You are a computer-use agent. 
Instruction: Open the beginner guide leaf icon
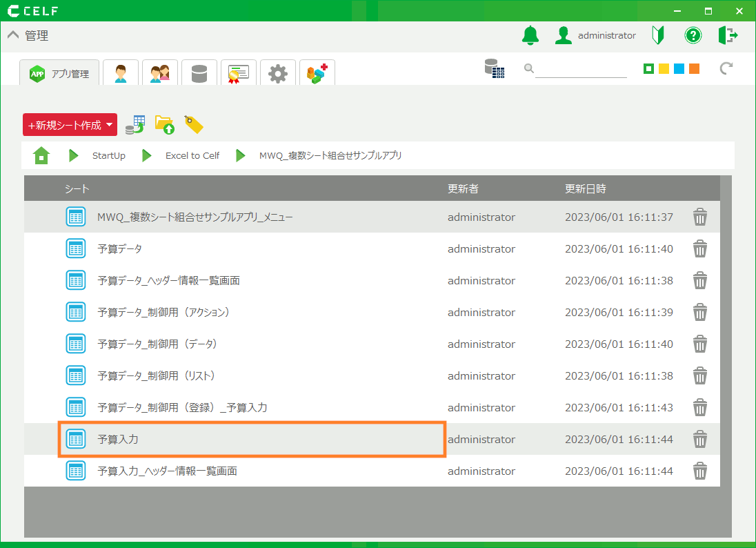coord(657,36)
